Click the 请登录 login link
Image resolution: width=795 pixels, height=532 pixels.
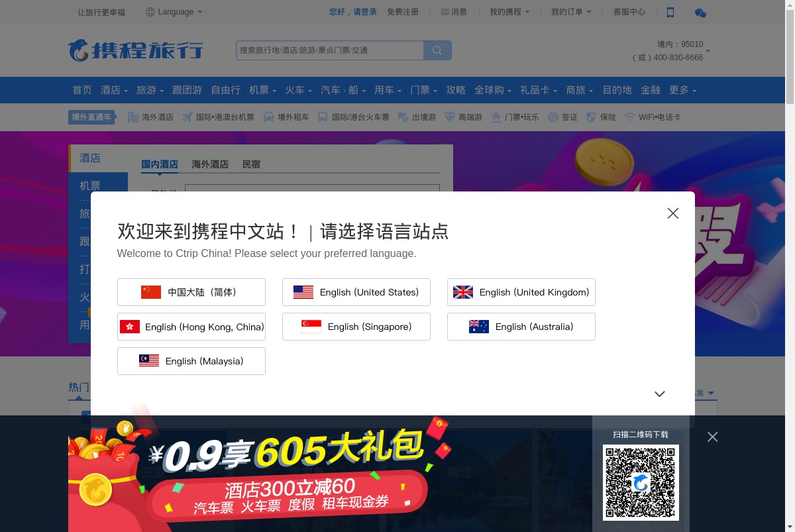(365, 12)
